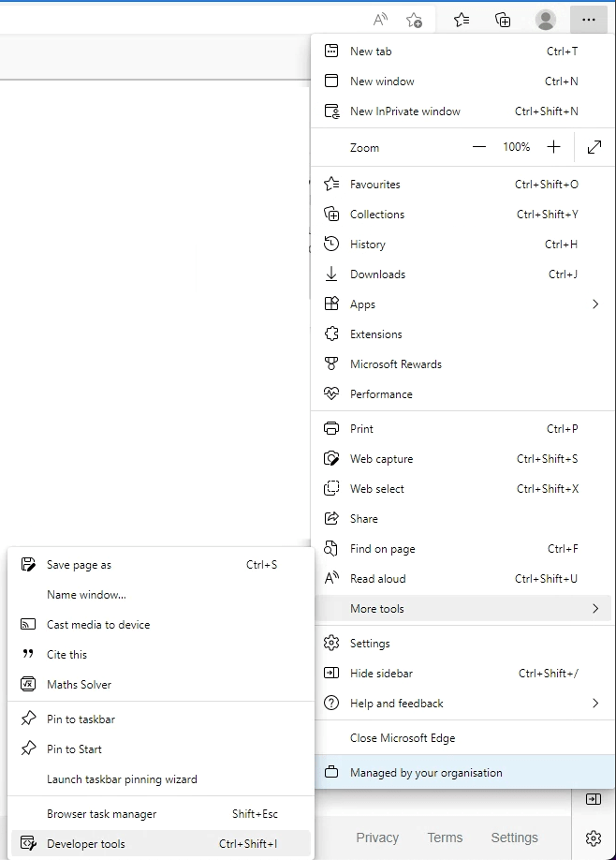Decrease zoom with the minus button
Screen dimensions: 616x860
tap(479, 147)
